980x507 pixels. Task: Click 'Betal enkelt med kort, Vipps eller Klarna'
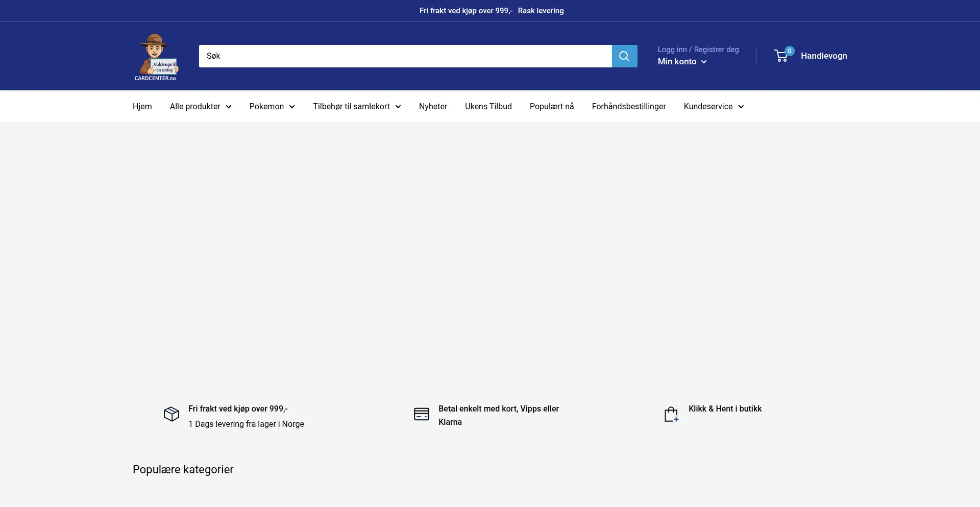(x=499, y=415)
